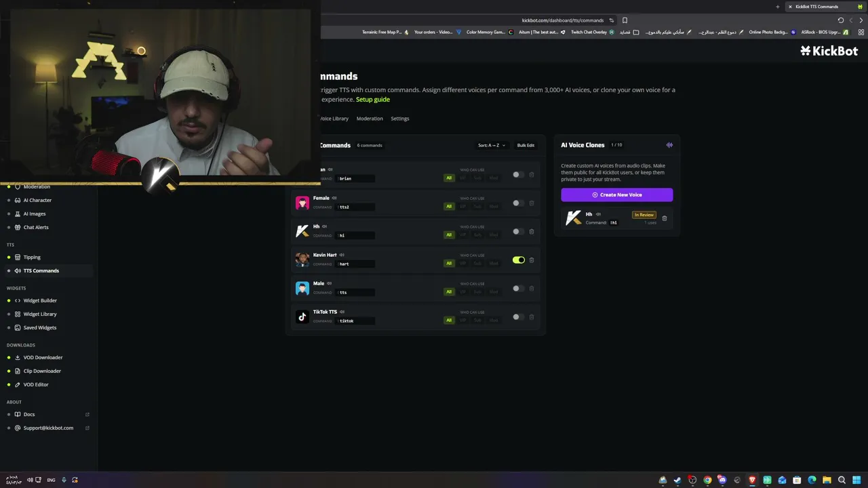Delete the Hh AI voice clone
868x488 pixels.
665,218
